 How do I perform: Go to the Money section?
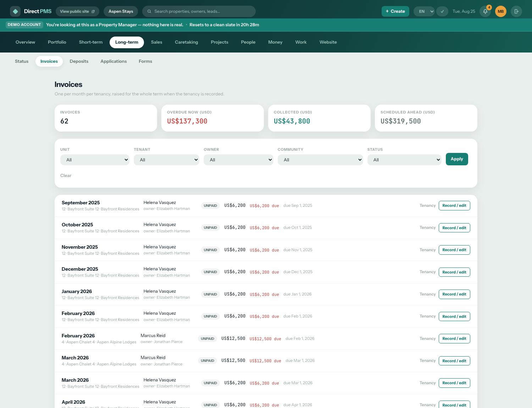tap(275, 42)
